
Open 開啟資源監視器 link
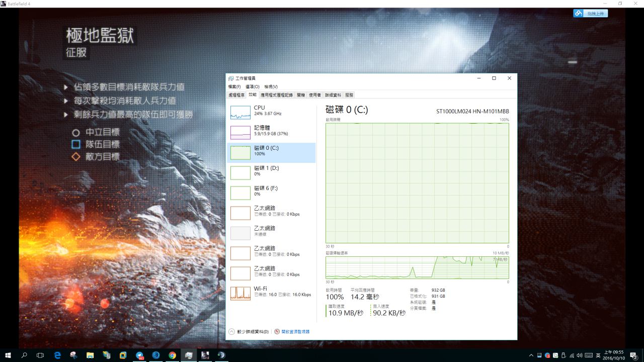(x=292, y=332)
